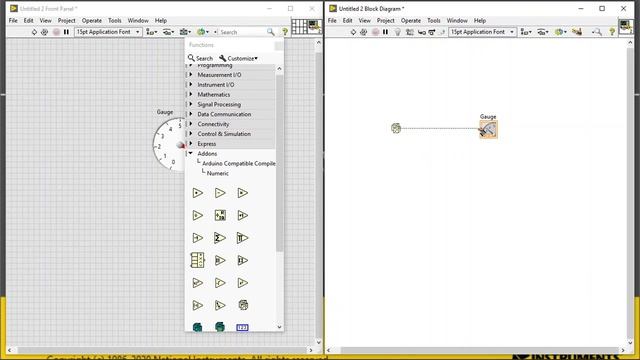Select Add Array Elements sigma function
Viewport: 640px width, 360px height.
(220, 238)
